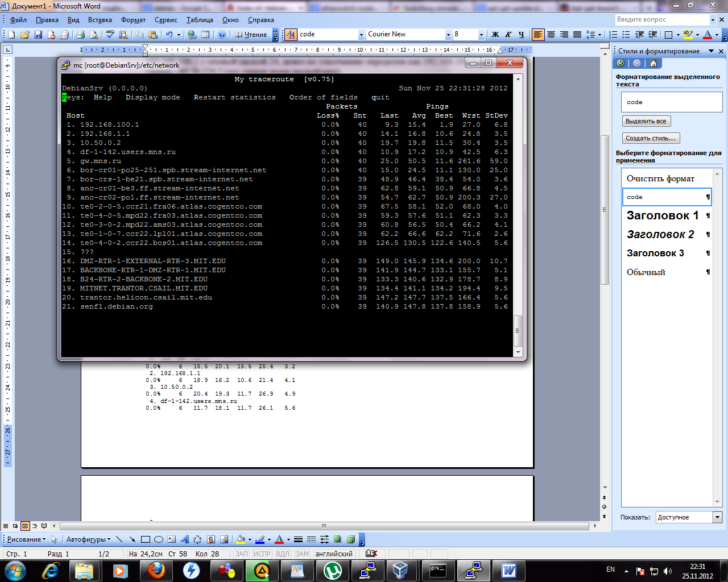Align text left

(538, 35)
